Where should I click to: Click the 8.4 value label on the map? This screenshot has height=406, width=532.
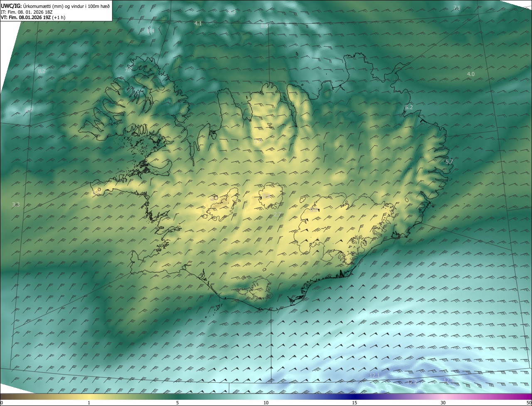[x=151, y=31]
